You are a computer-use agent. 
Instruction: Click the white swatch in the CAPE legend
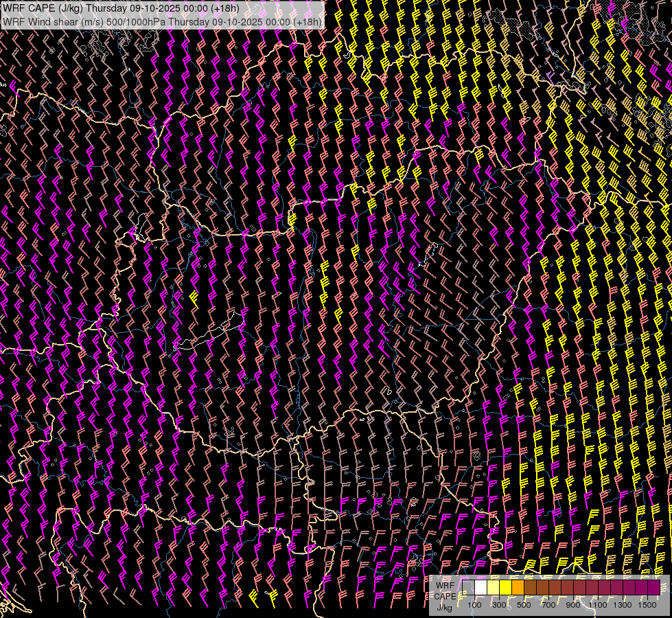pyautogui.click(x=481, y=588)
